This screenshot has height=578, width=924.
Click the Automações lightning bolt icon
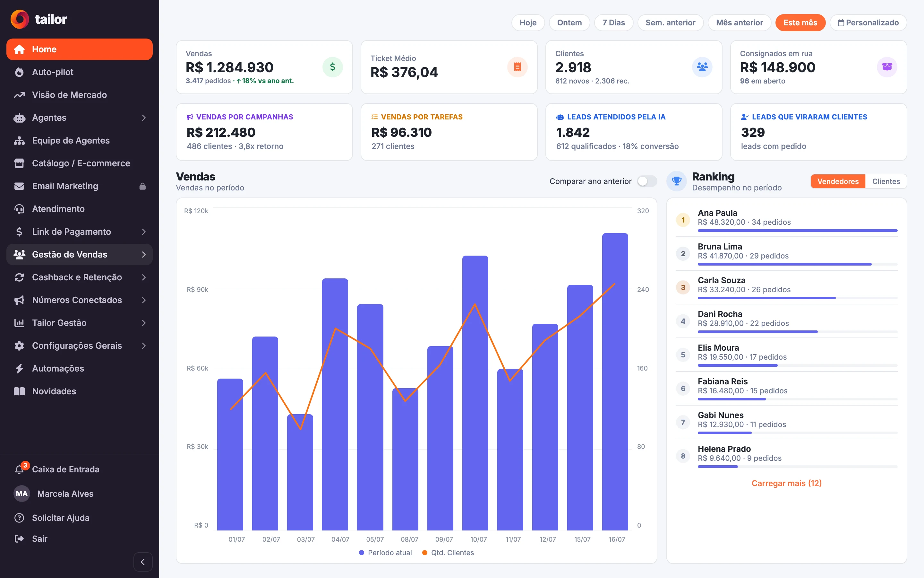(x=19, y=369)
